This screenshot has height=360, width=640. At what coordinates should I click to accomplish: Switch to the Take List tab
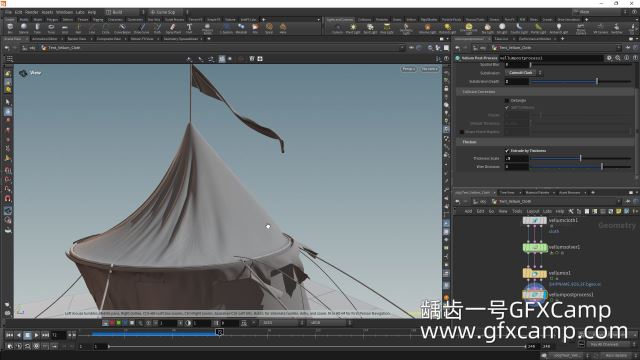(x=501, y=39)
